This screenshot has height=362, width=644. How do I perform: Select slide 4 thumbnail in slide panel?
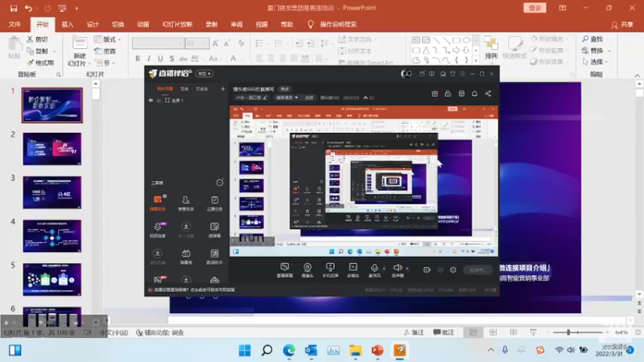[x=52, y=236]
